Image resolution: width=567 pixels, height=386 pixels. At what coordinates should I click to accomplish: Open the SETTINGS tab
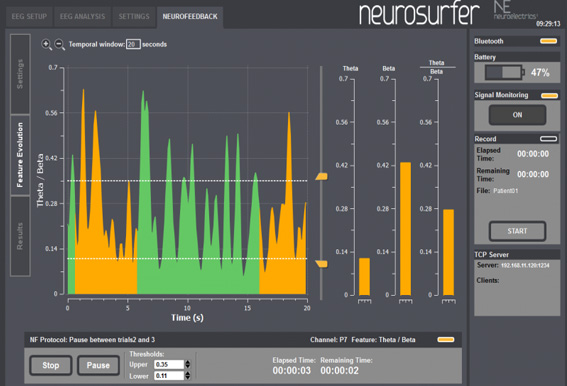134,17
